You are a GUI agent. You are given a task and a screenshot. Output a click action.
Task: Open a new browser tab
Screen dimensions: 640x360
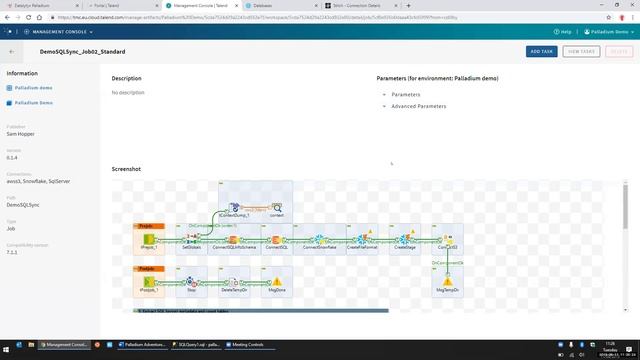[408, 6]
